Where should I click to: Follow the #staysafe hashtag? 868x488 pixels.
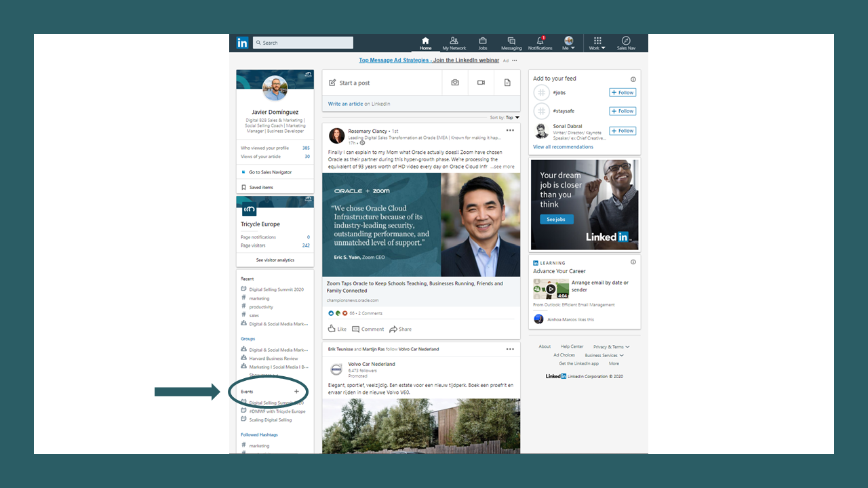click(x=623, y=111)
